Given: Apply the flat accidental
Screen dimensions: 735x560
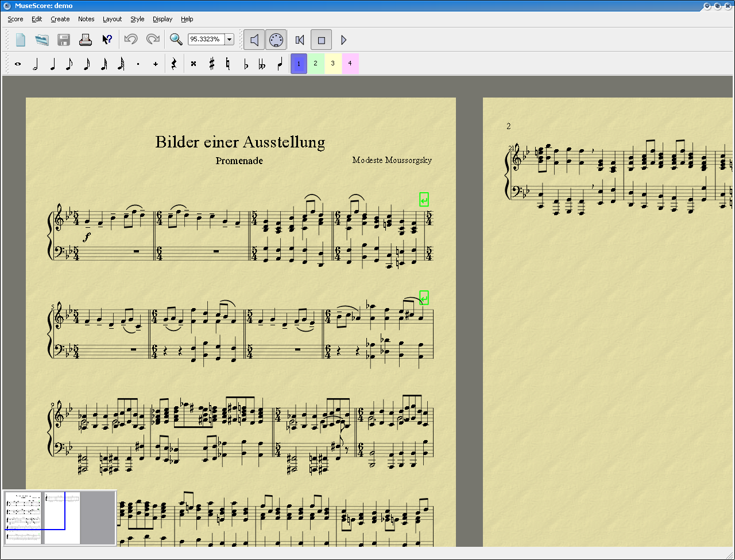Looking at the screenshot, I should pyautogui.click(x=246, y=64).
